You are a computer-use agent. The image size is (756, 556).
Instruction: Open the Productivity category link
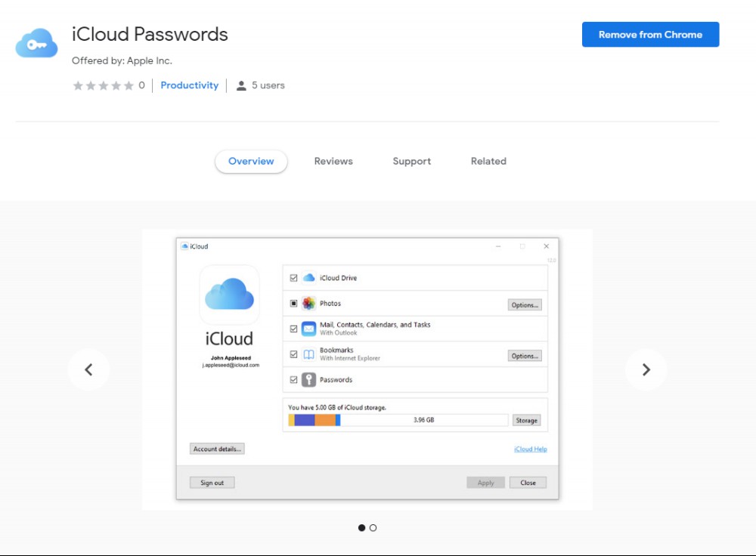pos(190,85)
